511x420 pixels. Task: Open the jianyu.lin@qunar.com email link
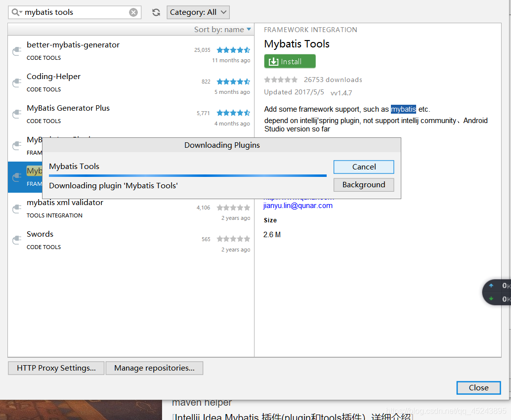pyautogui.click(x=298, y=206)
